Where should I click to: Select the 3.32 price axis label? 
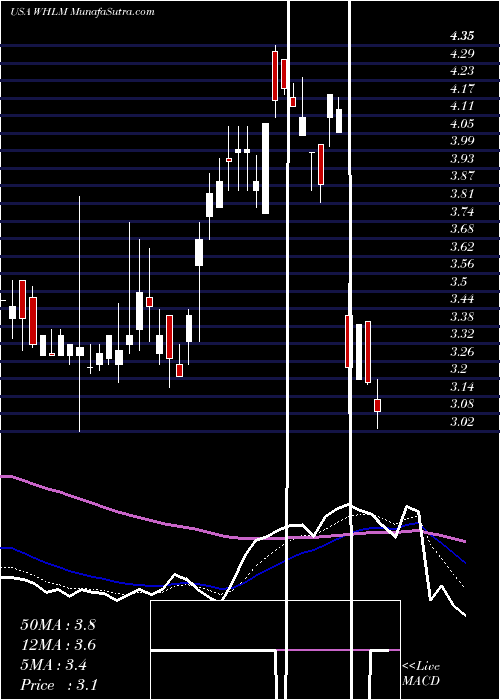(462, 333)
